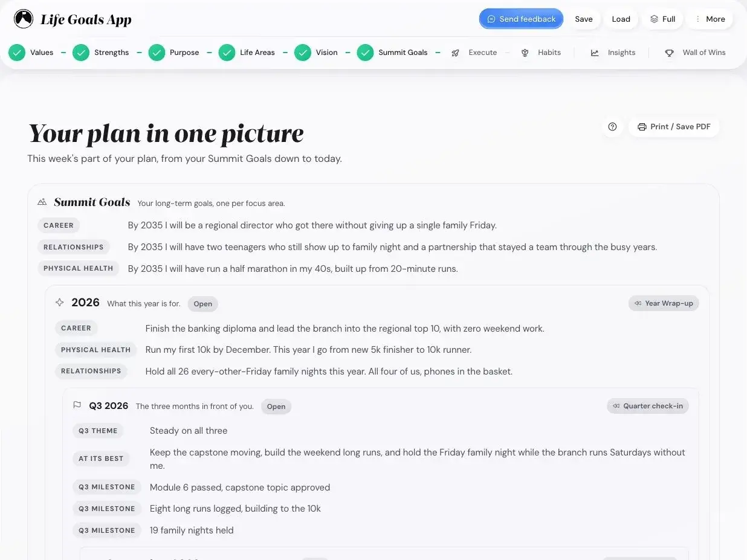Switch to the Summit Goals step
This screenshot has width=747, height=560.
click(x=392, y=53)
